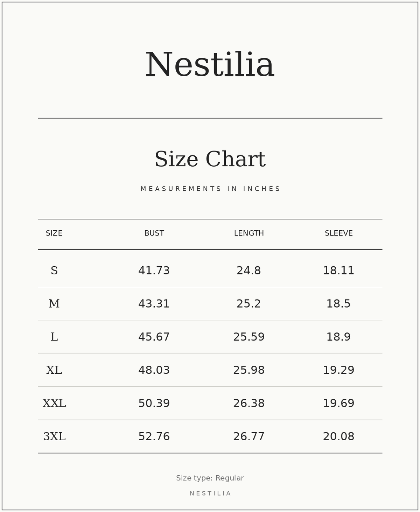
Task: Click the Nestilia brand title
Action: click(x=210, y=65)
